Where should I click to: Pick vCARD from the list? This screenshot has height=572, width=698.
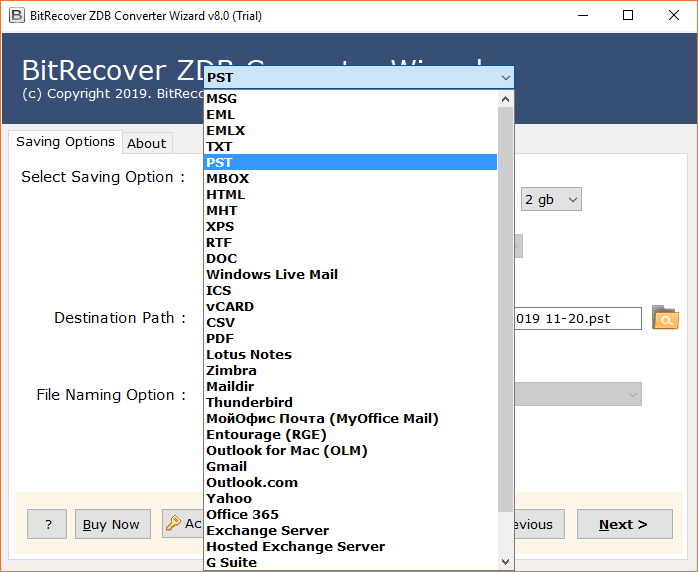(x=350, y=307)
